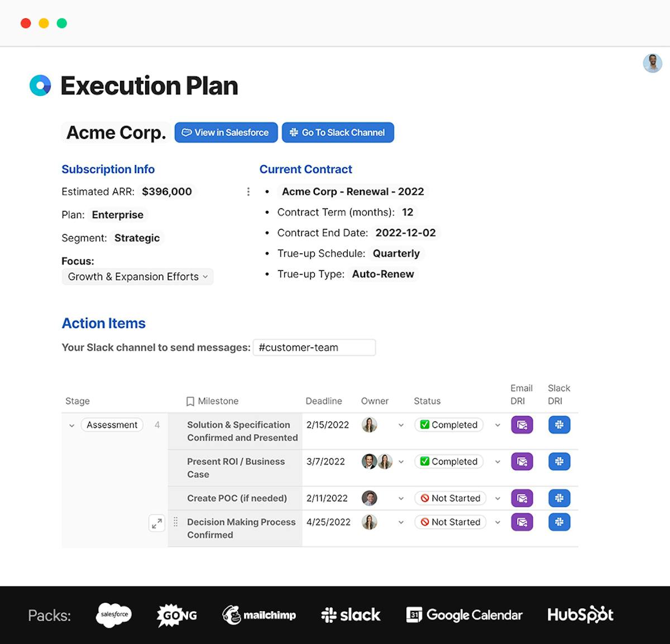This screenshot has width=670, height=644.
Task: Click the Execution Plan document logo
Action: [40, 85]
